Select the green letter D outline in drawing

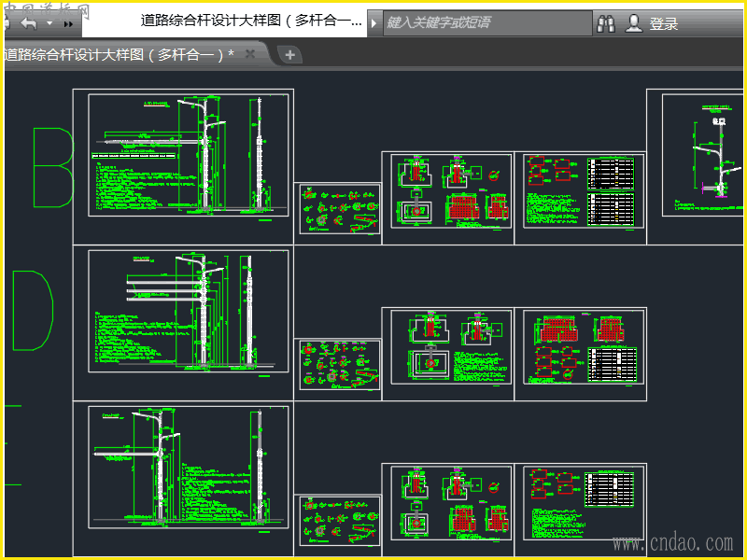point(33,311)
